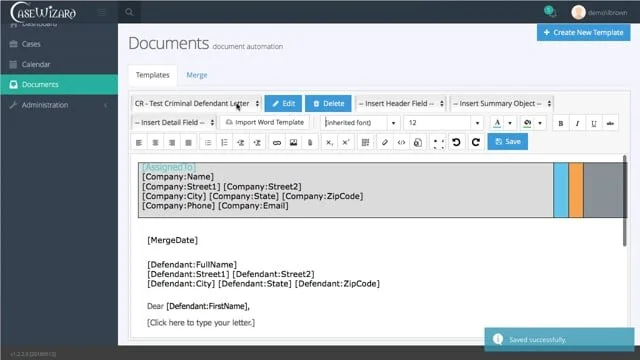The height and width of the screenshot is (360, 640).
Task: Click the 'Saved successfully' notification toast
Action: coord(559,340)
